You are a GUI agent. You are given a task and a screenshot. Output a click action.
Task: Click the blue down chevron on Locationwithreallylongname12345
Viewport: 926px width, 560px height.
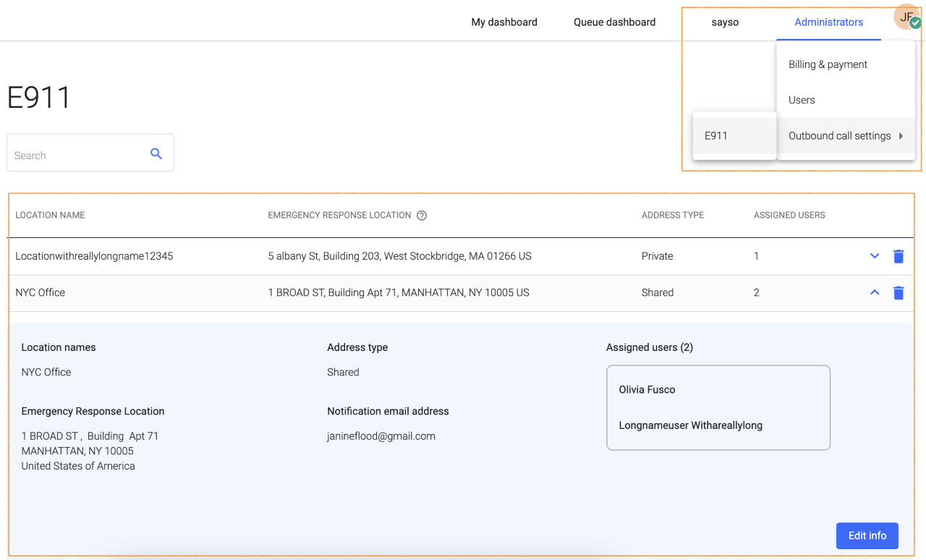(874, 255)
